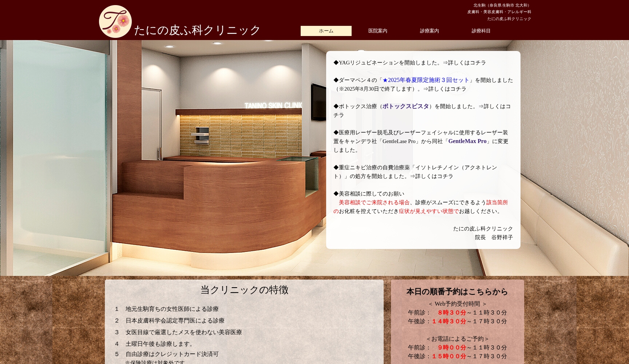Screen dimensions: 629x364
Task: Open the 医院案内 menu item
Action: (377, 31)
